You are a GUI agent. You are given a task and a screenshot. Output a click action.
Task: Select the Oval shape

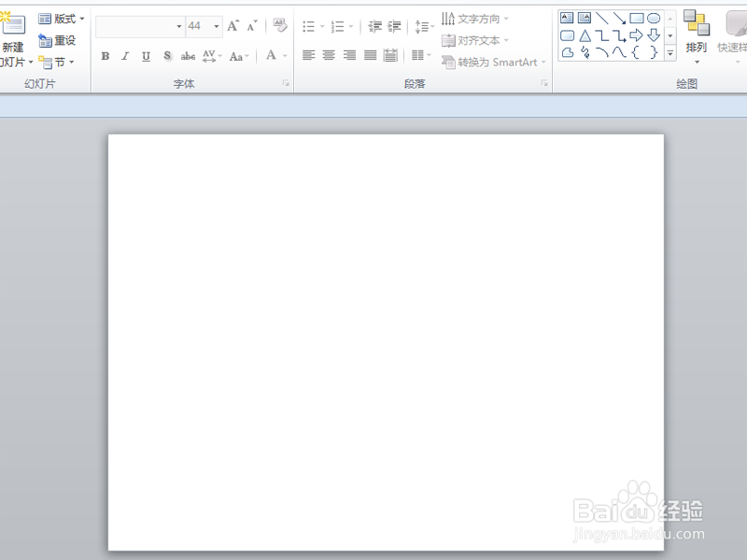point(654,18)
